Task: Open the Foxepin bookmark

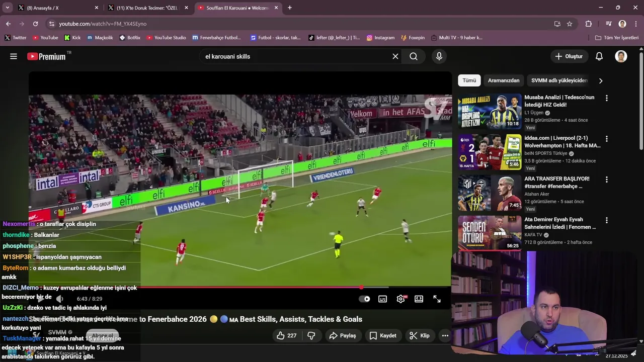Action: (x=413, y=38)
